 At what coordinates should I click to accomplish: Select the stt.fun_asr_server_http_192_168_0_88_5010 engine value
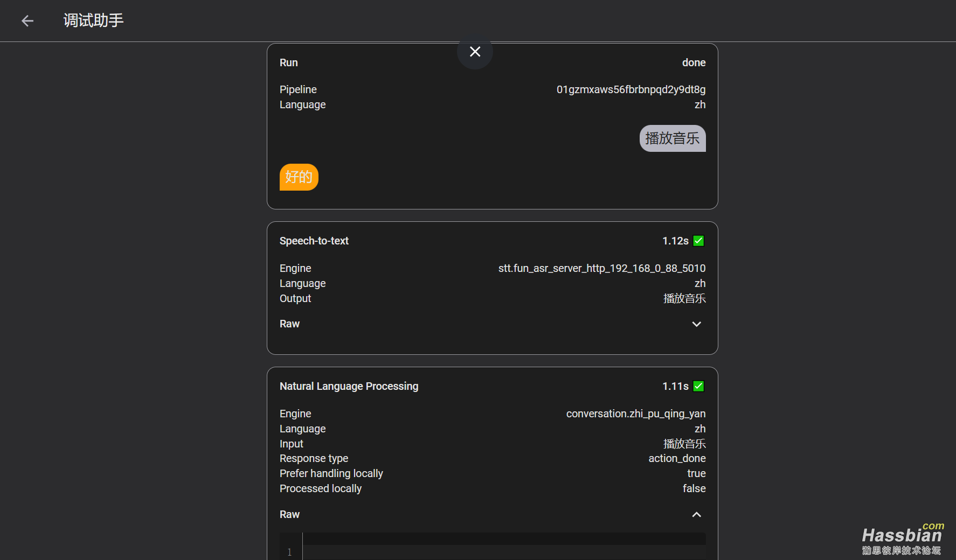pyautogui.click(x=602, y=268)
